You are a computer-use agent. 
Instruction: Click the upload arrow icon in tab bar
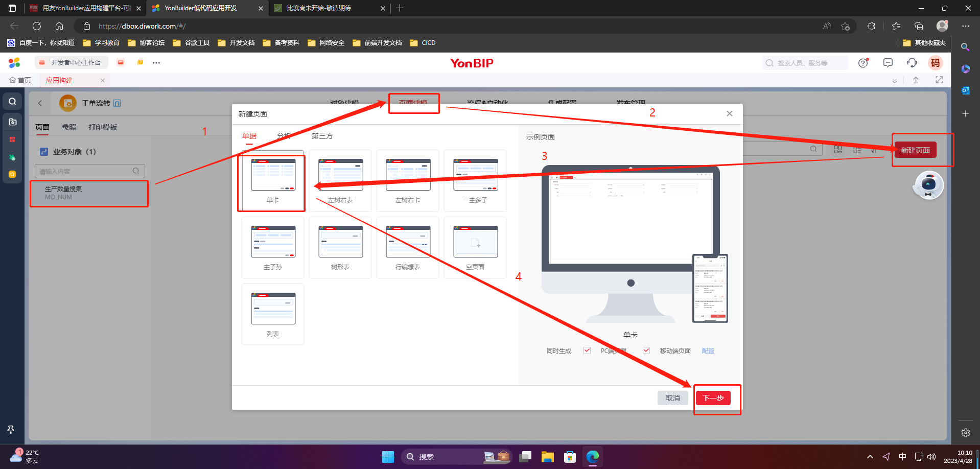pos(916,80)
